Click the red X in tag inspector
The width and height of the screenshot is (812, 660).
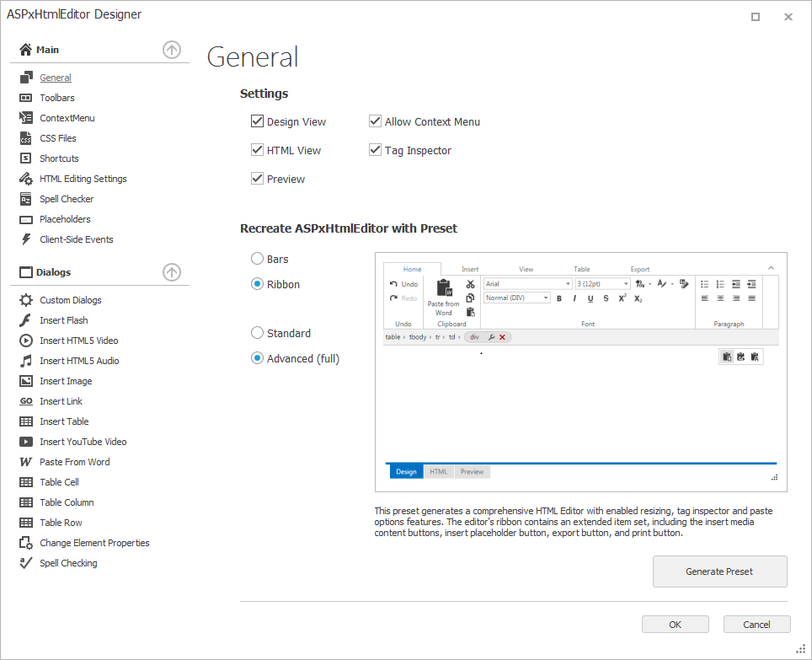(x=502, y=337)
